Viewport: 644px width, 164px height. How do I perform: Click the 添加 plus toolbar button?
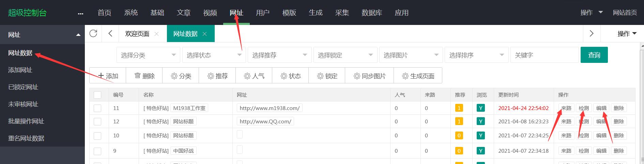click(108, 76)
